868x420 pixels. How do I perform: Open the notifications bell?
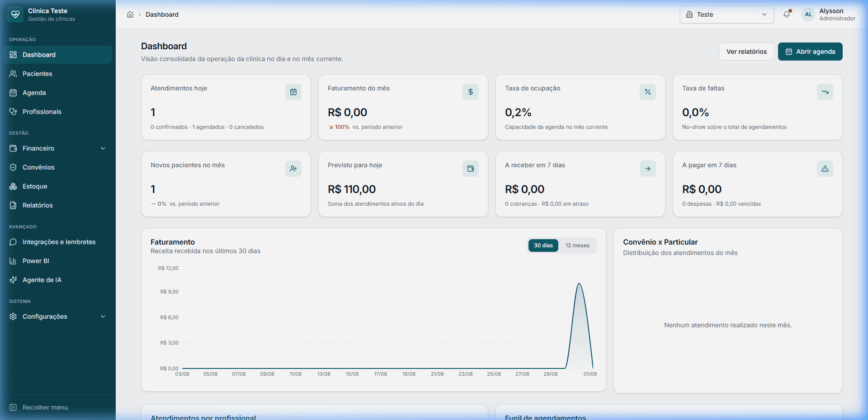(x=787, y=14)
